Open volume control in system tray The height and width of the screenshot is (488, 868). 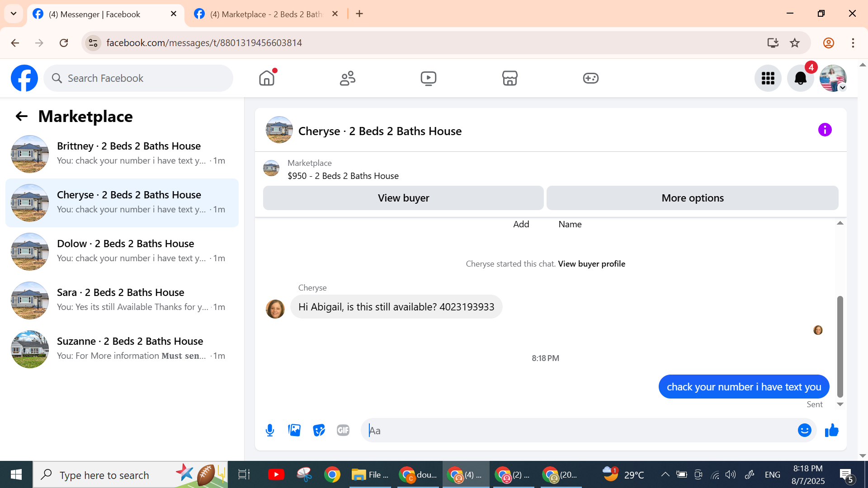tap(731, 474)
